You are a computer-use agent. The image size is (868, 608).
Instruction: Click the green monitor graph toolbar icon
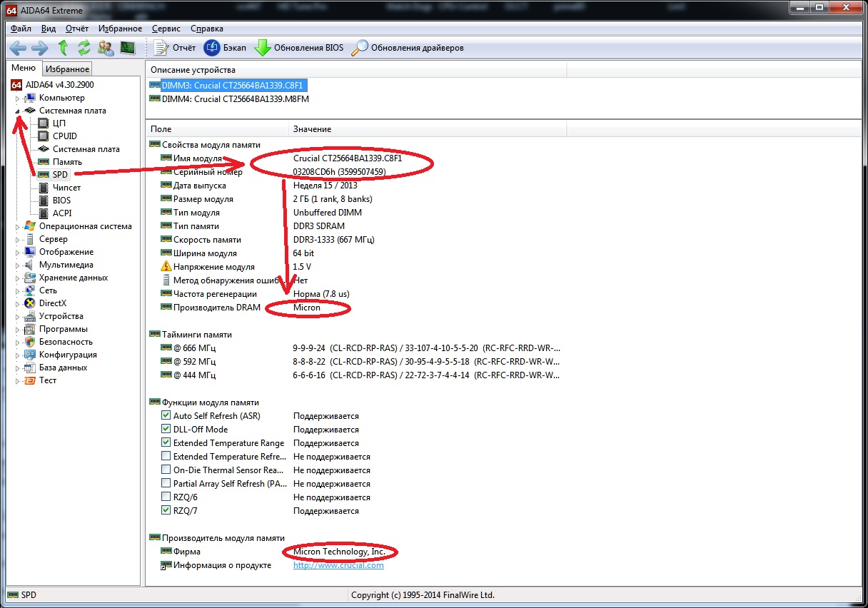click(x=128, y=48)
